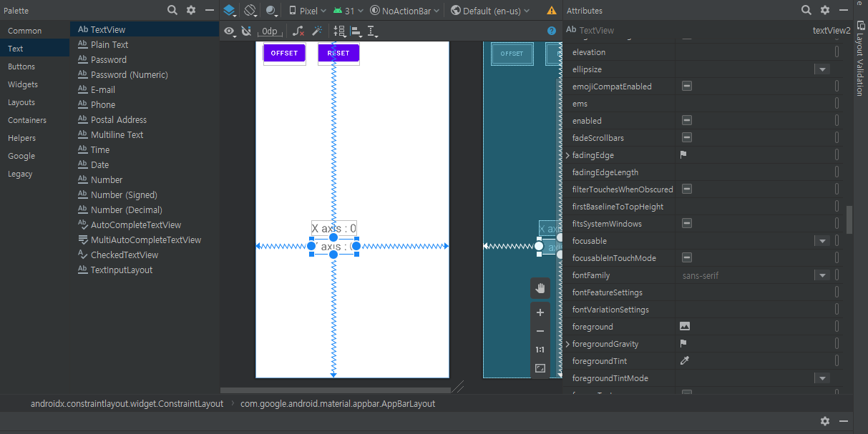Screen dimensions: 868x434
Task: Click the foreground image picker icon
Action: tap(685, 326)
